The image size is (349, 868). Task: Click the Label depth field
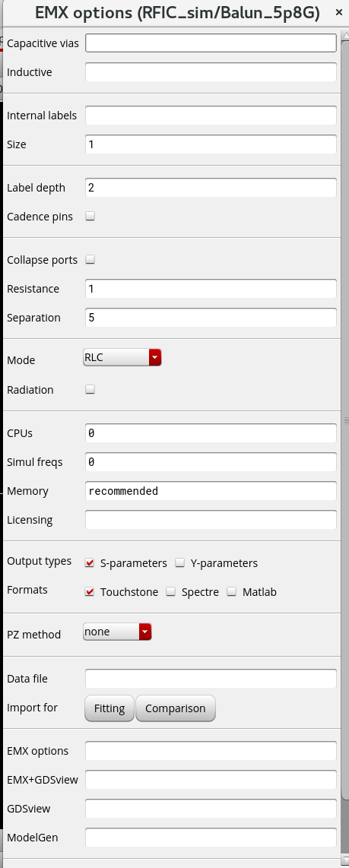211,188
